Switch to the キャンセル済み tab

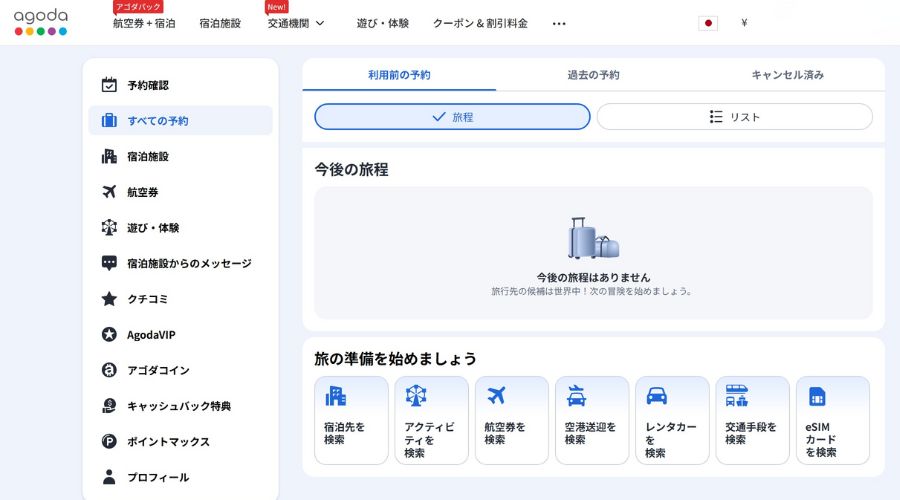click(x=788, y=75)
